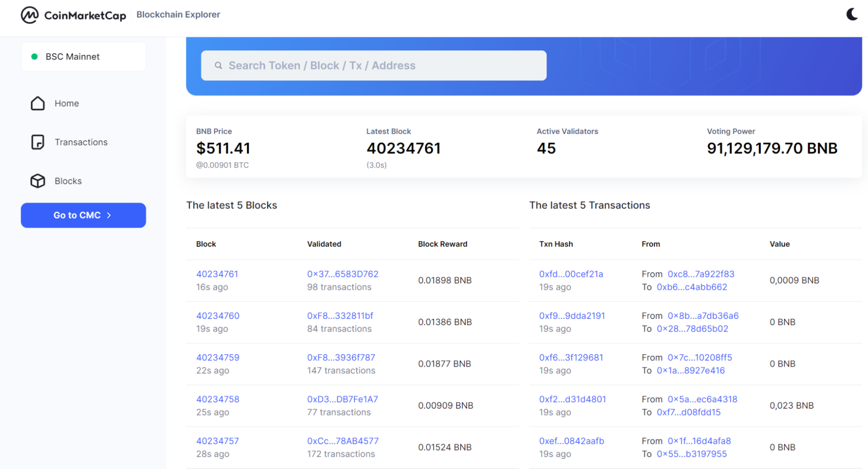Open block 40234761 details

coord(217,274)
